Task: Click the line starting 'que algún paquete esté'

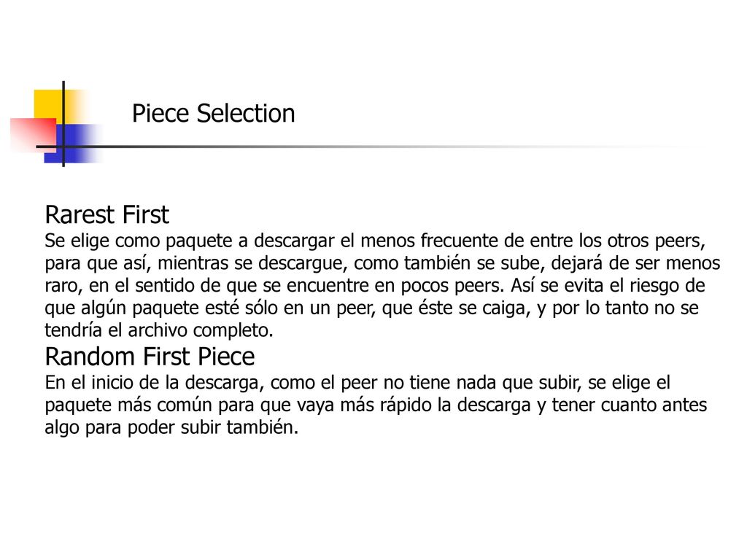Action: (x=371, y=308)
